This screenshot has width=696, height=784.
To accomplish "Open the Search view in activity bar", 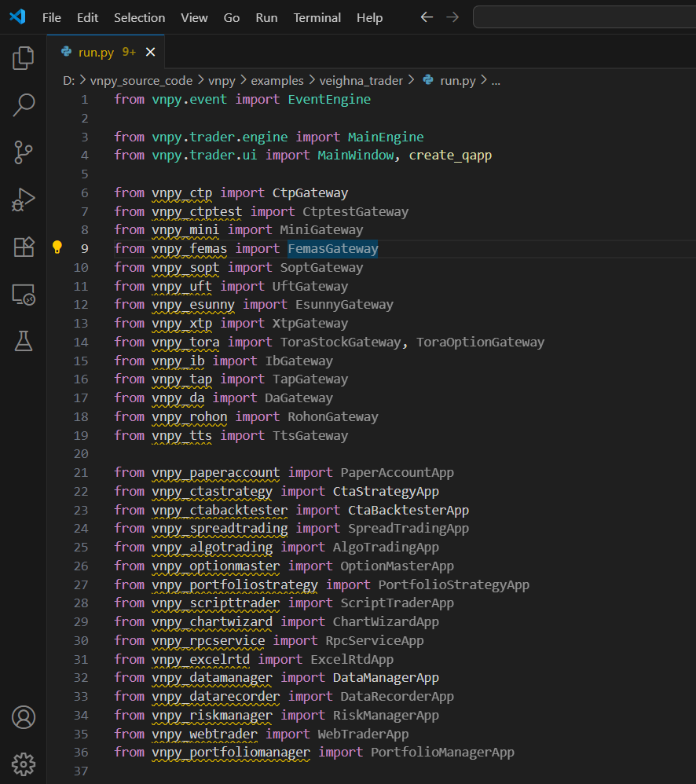I will point(23,105).
